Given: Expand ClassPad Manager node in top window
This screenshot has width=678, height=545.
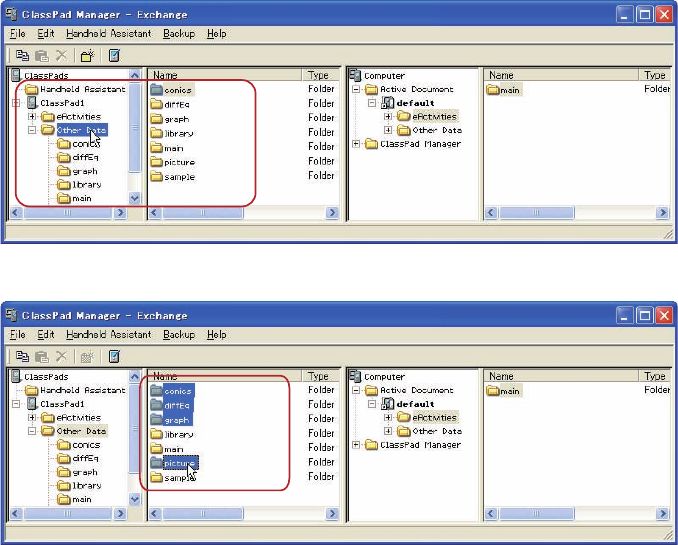Looking at the screenshot, I should click(x=356, y=144).
